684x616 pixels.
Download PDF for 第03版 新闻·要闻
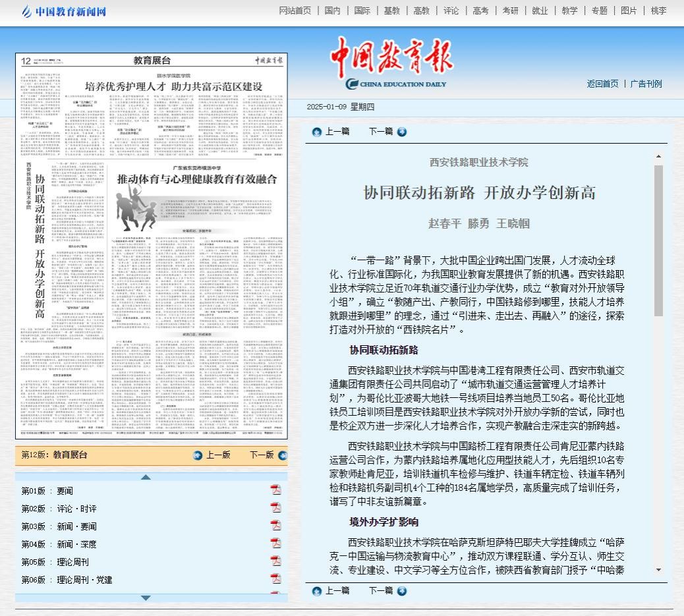tap(275, 526)
